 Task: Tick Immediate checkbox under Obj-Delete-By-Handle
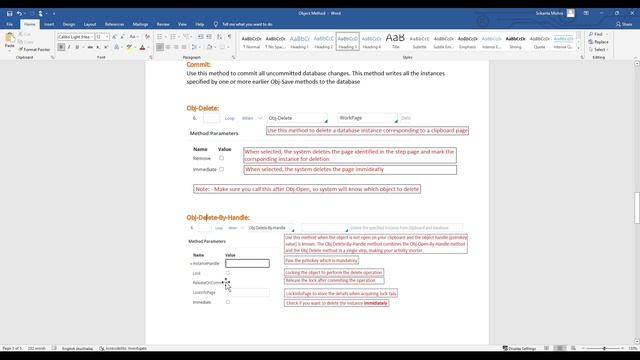(228, 302)
